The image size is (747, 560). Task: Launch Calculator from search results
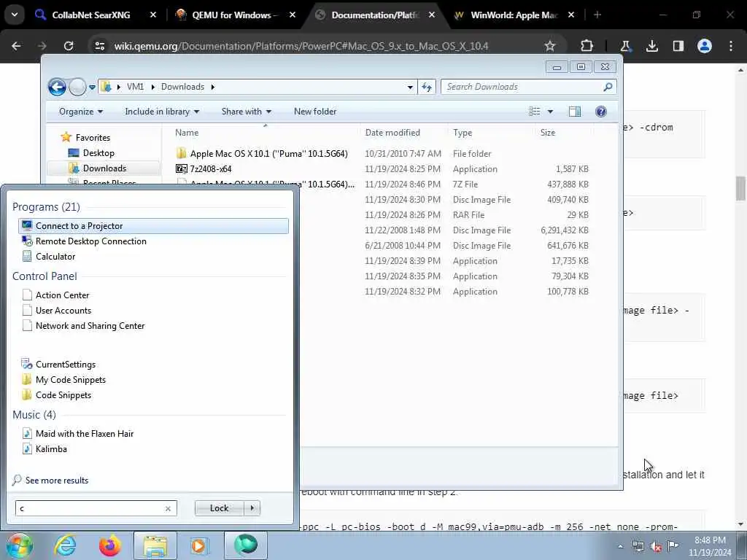tap(55, 256)
